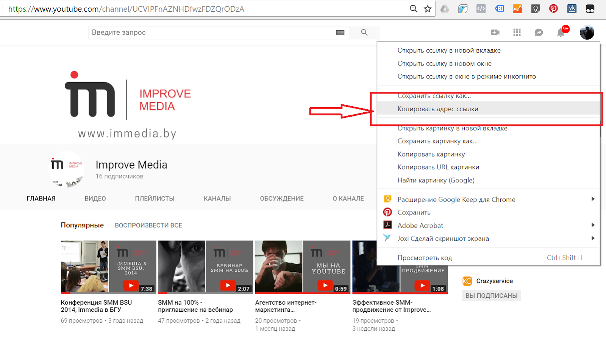Click title 'Агентство интернет-маркетинга...'
Screen dimensions: 606x364
click(286, 306)
